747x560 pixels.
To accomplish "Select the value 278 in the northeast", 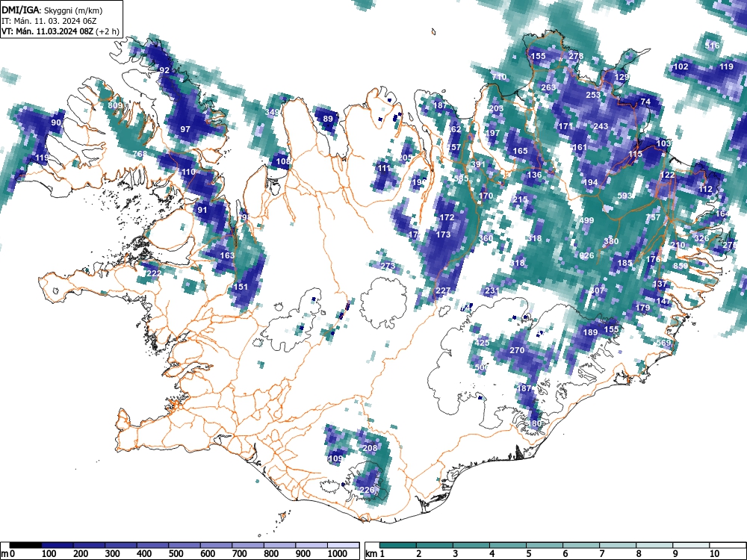I will click(x=576, y=56).
